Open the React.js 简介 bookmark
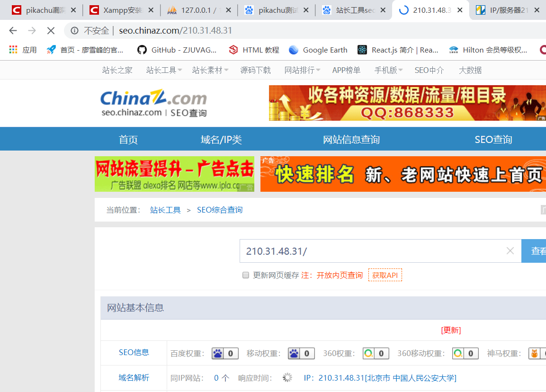This screenshot has height=392, width=546. pos(398,50)
